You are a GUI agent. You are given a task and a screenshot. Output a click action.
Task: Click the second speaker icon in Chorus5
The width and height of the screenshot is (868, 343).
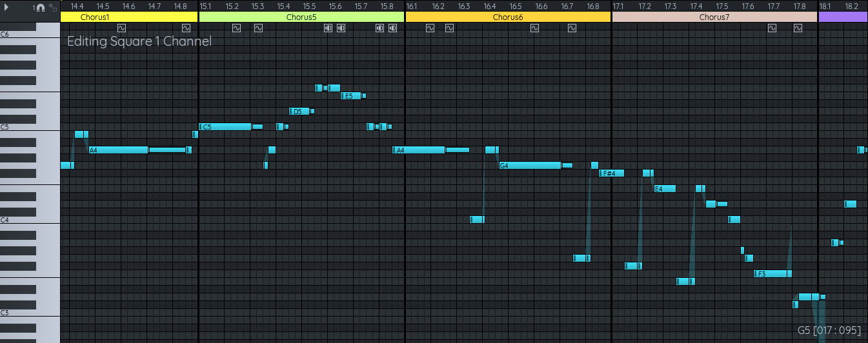[341, 28]
